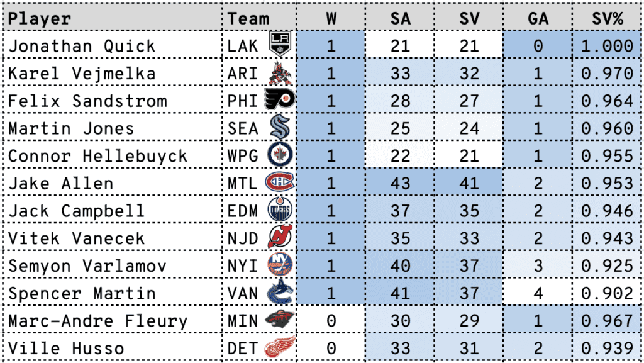Click Spencer Martin's 0.902 save percentage
Viewport: 644px width, 363px height.
[x=608, y=293]
